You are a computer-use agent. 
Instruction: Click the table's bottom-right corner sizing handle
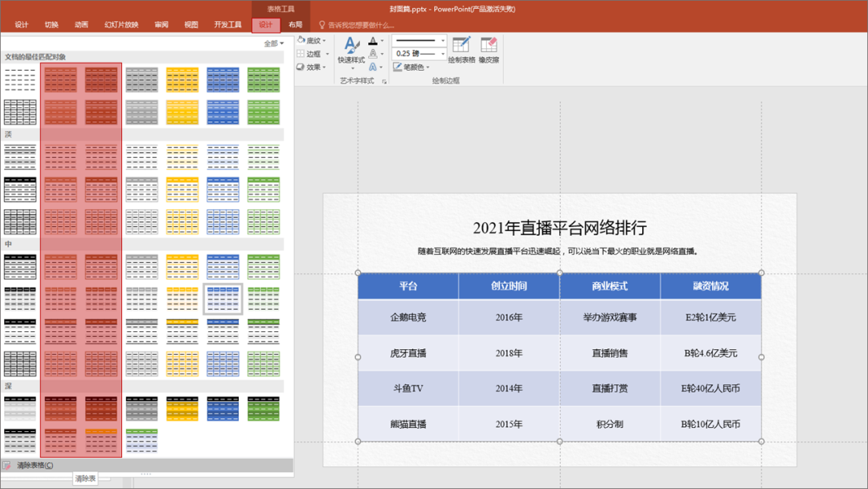[762, 442]
